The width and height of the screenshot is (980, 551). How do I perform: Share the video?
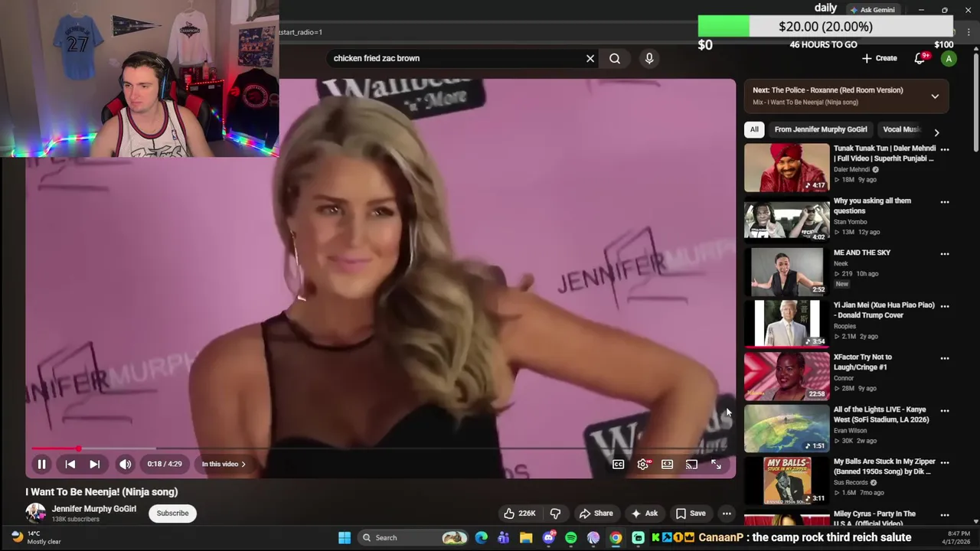point(596,514)
